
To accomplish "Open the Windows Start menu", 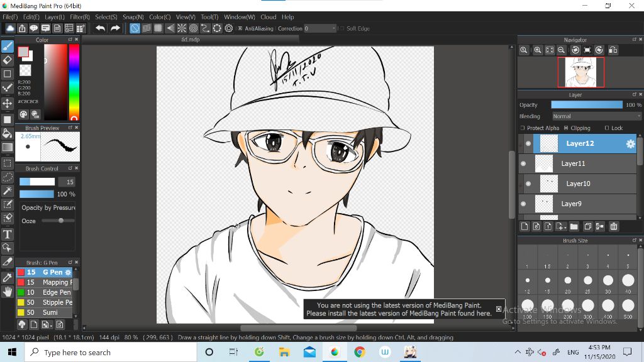I will 12,352.
